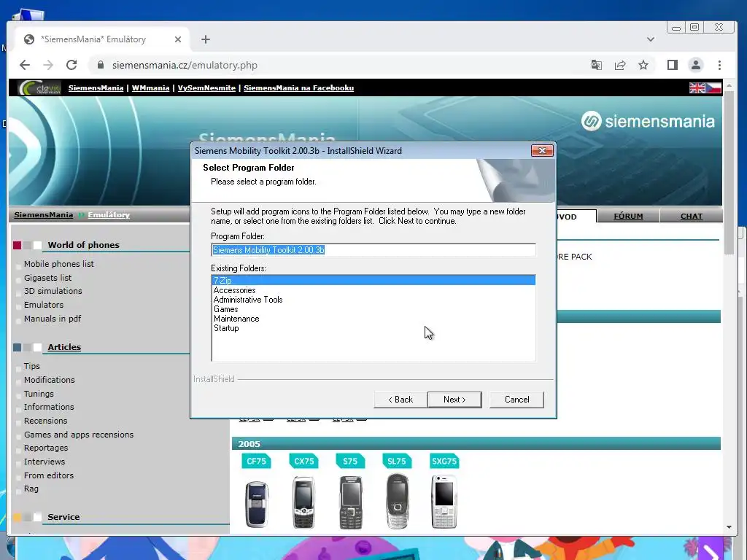The width and height of the screenshot is (747, 560).
Task: Click the padlock site info icon
Action: point(100,65)
